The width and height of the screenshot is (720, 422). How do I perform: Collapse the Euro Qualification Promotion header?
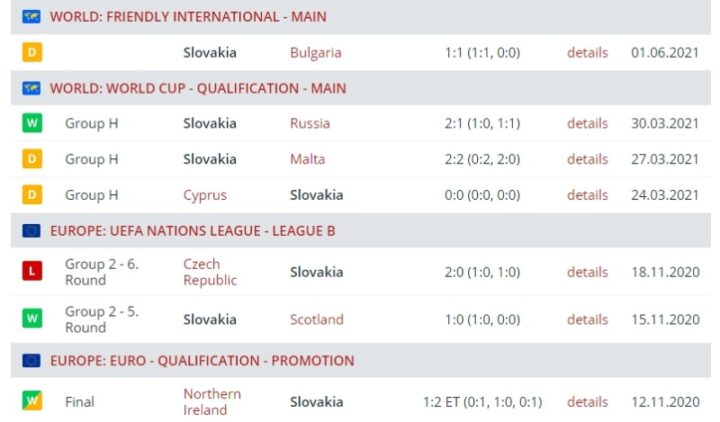(201, 361)
